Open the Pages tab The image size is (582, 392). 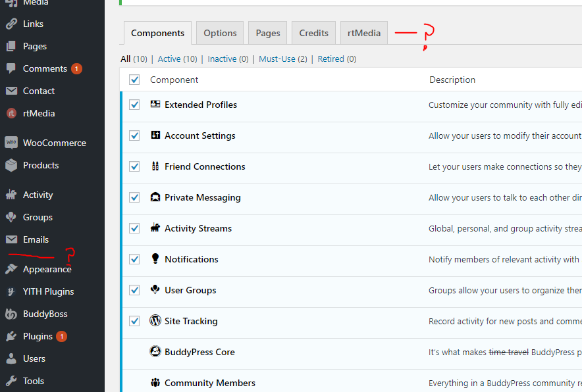[268, 33]
